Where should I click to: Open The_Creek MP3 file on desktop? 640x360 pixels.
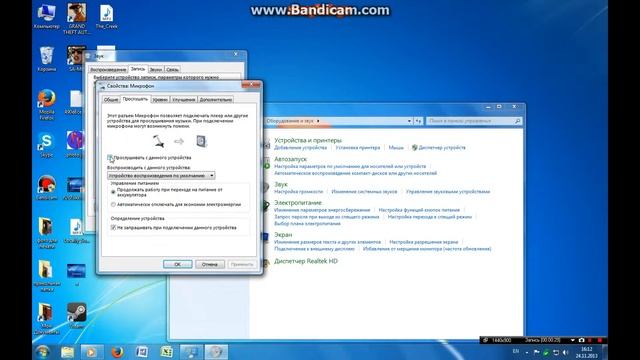point(107,16)
